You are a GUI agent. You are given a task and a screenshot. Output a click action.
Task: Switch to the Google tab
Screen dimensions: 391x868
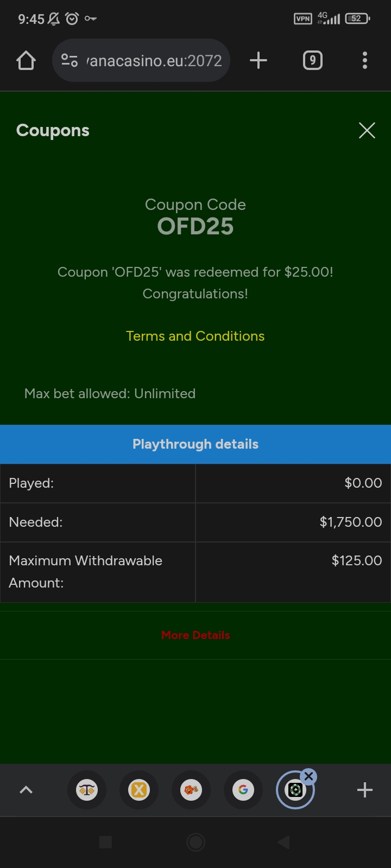tap(243, 790)
